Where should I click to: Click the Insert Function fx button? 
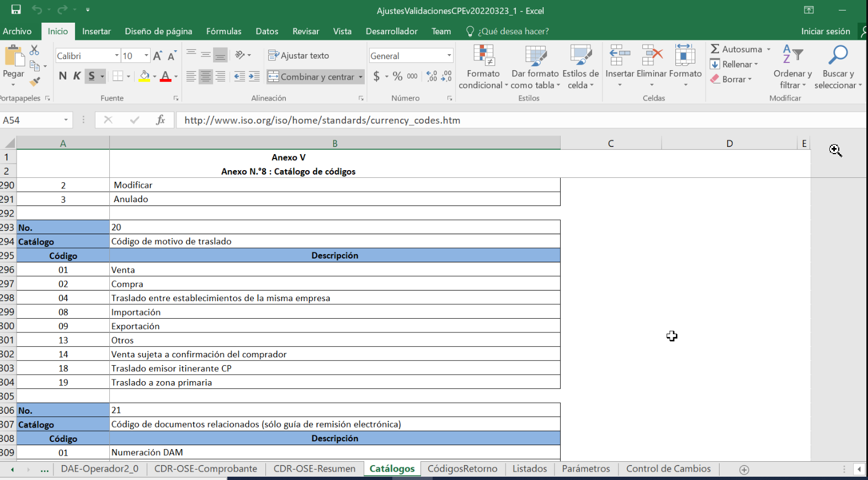click(161, 120)
